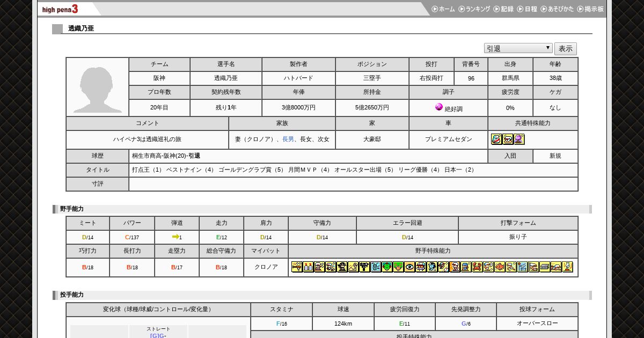Click the open mouth common ability icon

tap(508, 139)
